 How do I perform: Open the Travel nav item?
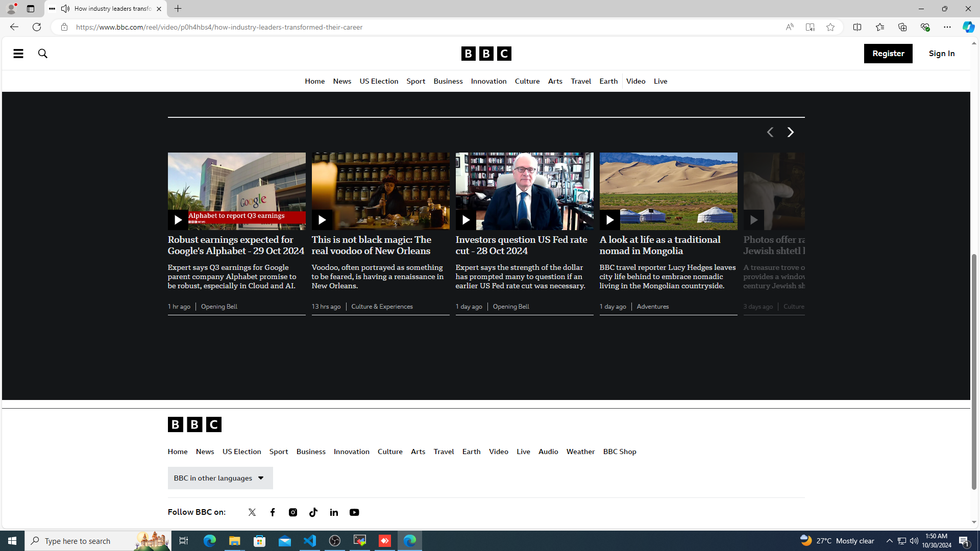581,82
